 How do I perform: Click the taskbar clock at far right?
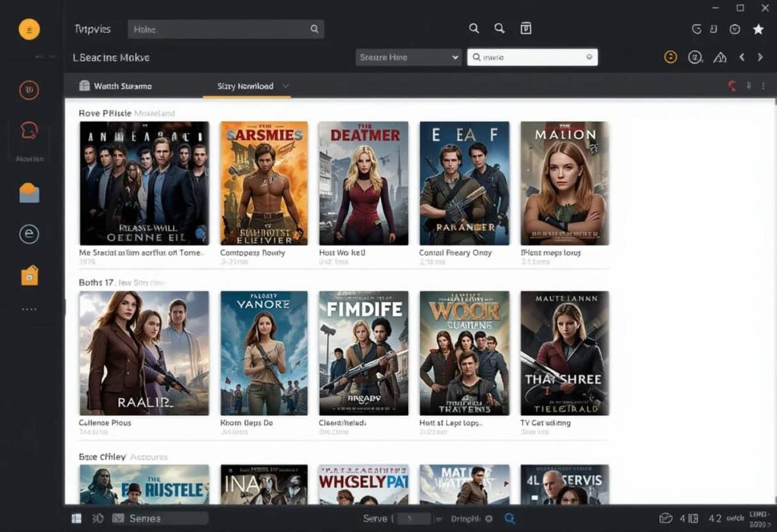pyautogui.click(x=760, y=518)
